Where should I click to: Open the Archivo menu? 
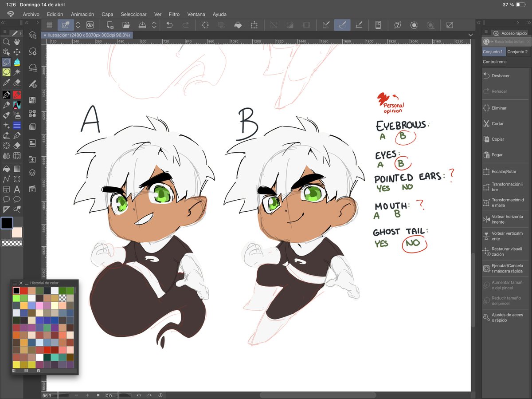pos(31,14)
